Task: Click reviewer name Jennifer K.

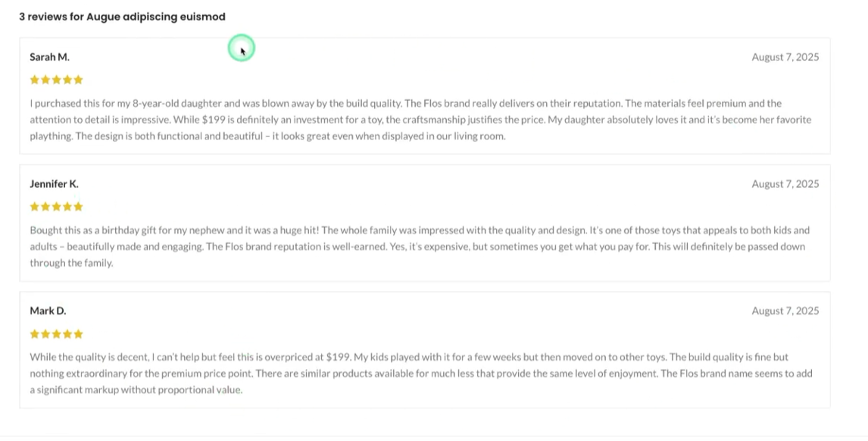Action: click(x=54, y=184)
